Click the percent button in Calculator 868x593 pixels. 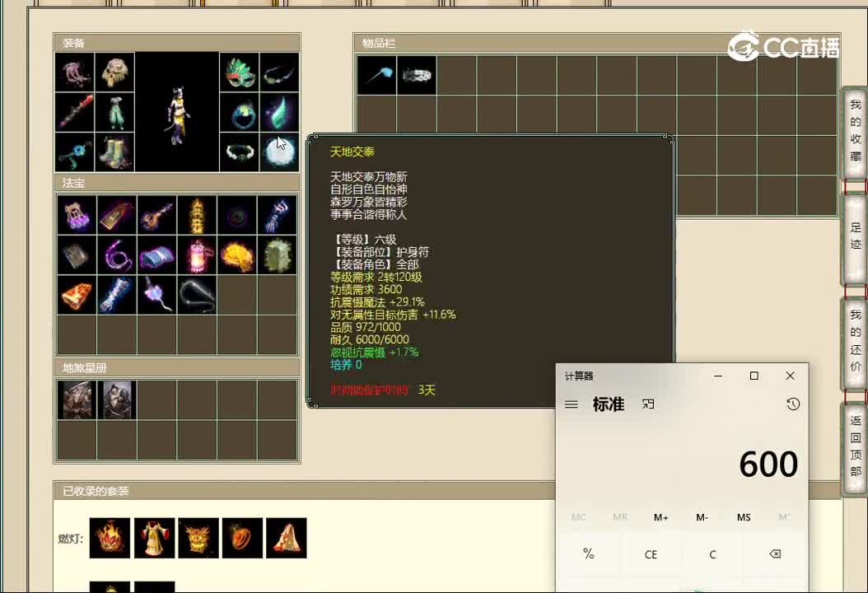click(x=589, y=553)
